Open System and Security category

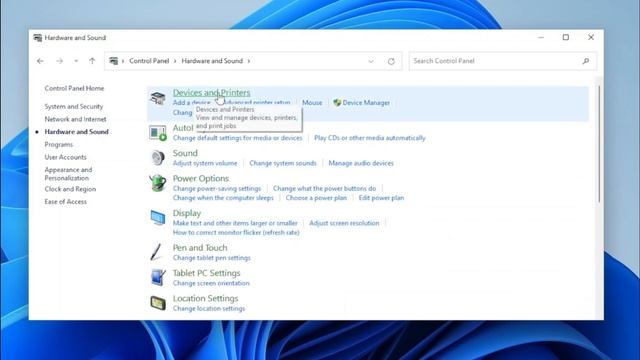74,106
